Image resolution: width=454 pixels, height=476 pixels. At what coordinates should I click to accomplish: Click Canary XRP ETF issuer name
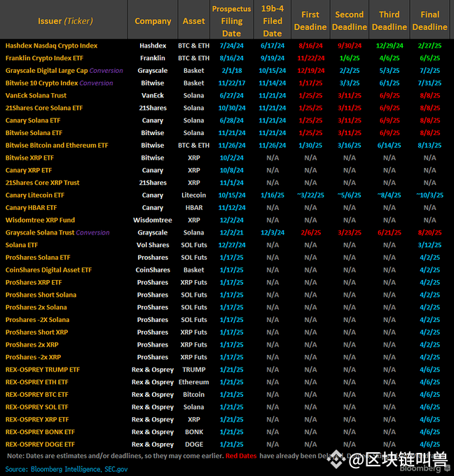click(x=29, y=170)
